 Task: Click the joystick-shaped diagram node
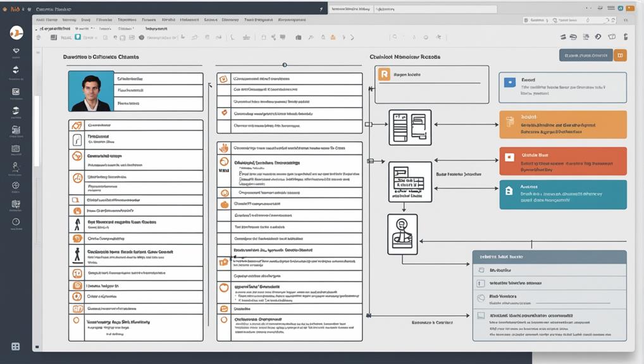[x=402, y=234]
